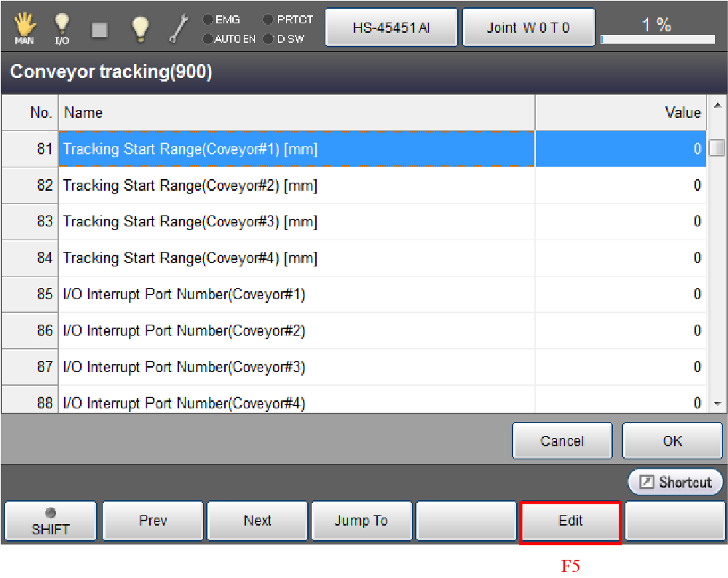728x578 pixels.
Task: Click the Shortcut button
Action: pyautogui.click(x=675, y=482)
